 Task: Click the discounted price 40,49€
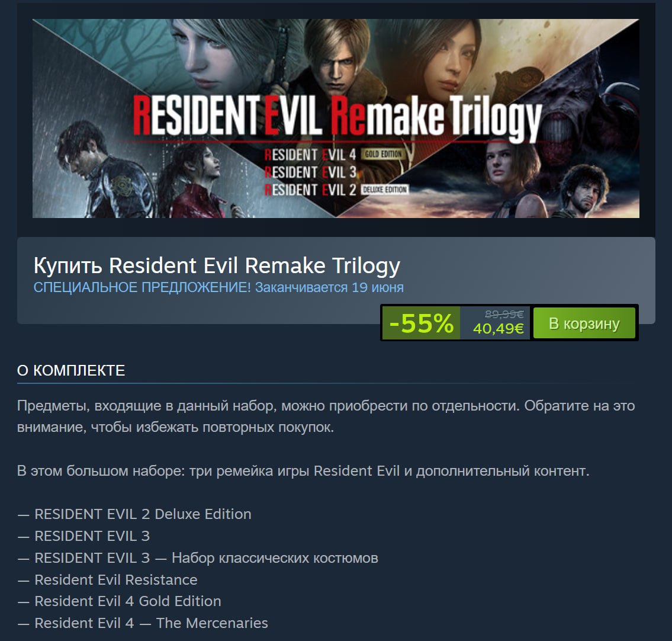click(498, 328)
